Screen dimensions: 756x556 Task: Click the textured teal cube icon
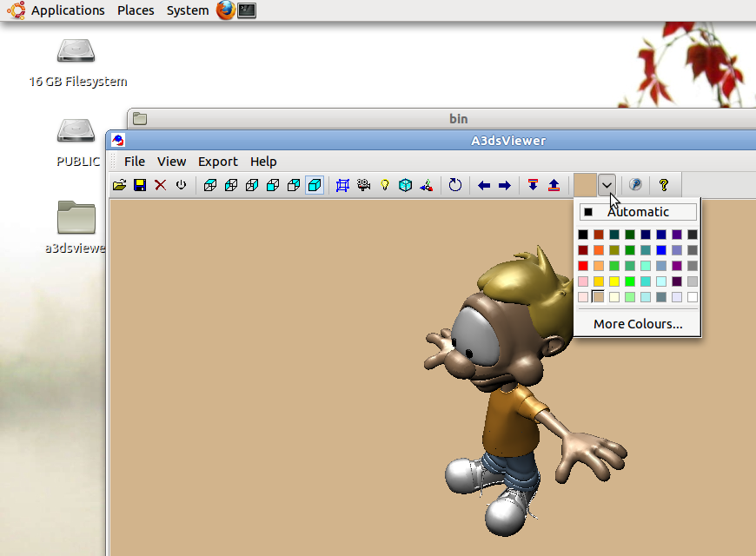[406, 185]
